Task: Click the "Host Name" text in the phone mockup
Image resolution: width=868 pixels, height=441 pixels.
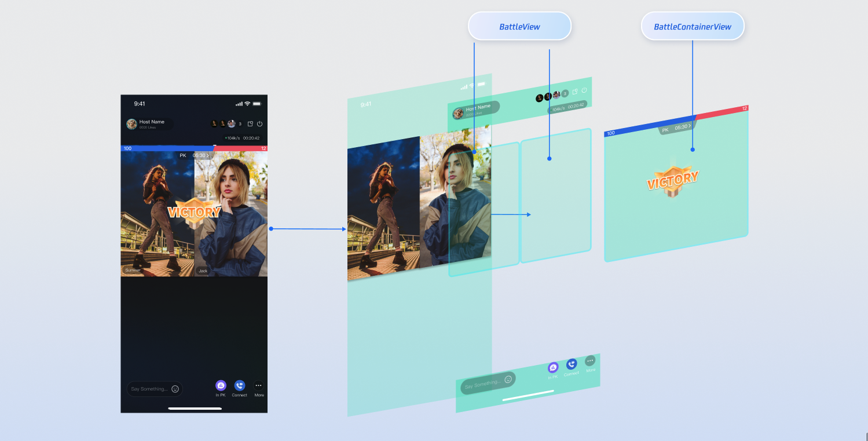Action: [x=152, y=122]
